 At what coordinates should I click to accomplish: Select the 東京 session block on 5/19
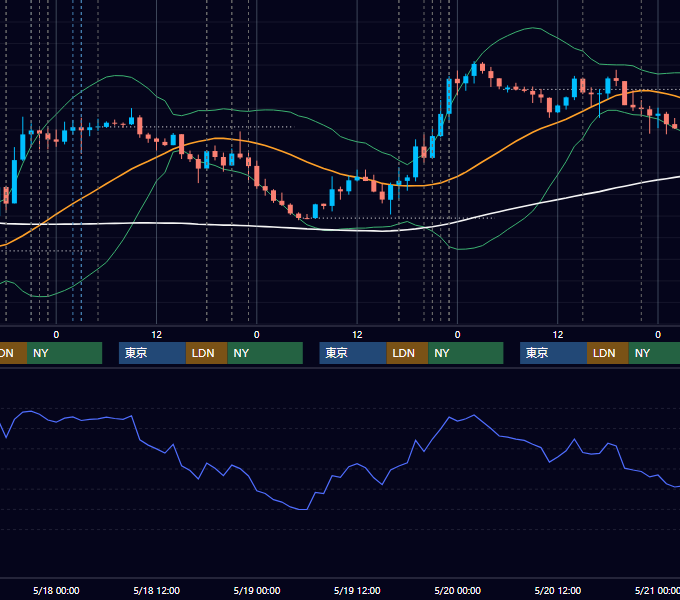coord(353,353)
